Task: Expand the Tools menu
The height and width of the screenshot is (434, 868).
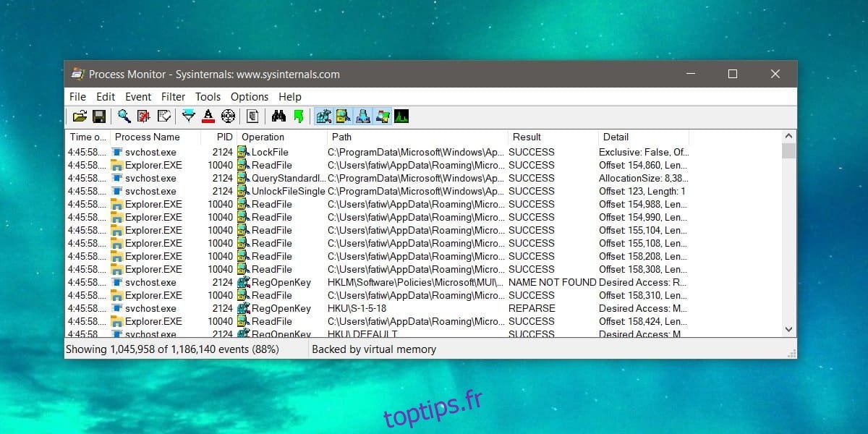Action: tap(208, 97)
